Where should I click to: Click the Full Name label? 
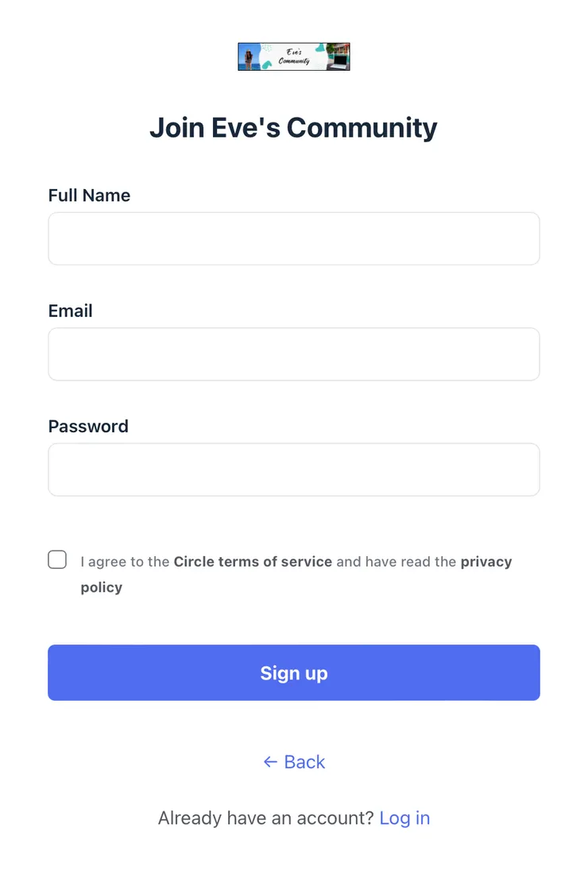pos(89,195)
